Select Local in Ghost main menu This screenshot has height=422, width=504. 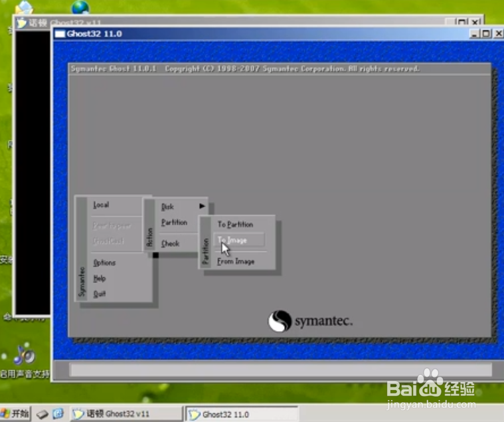(101, 205)
